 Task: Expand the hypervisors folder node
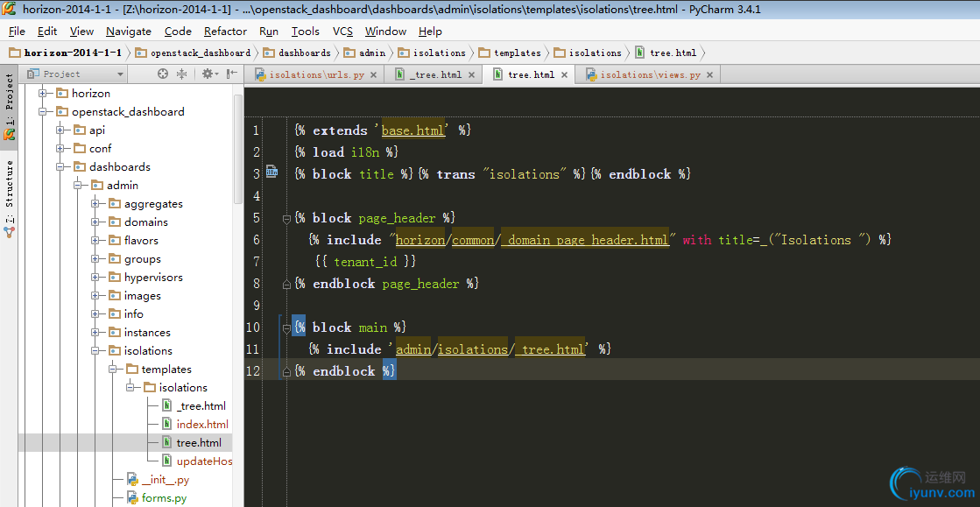[x=95, y=278]
